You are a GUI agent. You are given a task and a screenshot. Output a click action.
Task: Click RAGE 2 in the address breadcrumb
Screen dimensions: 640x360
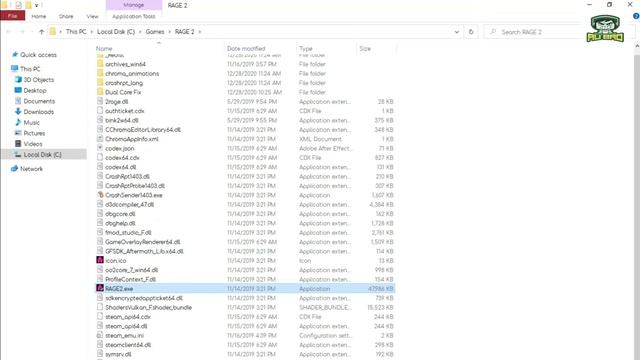tap(184, 31)
